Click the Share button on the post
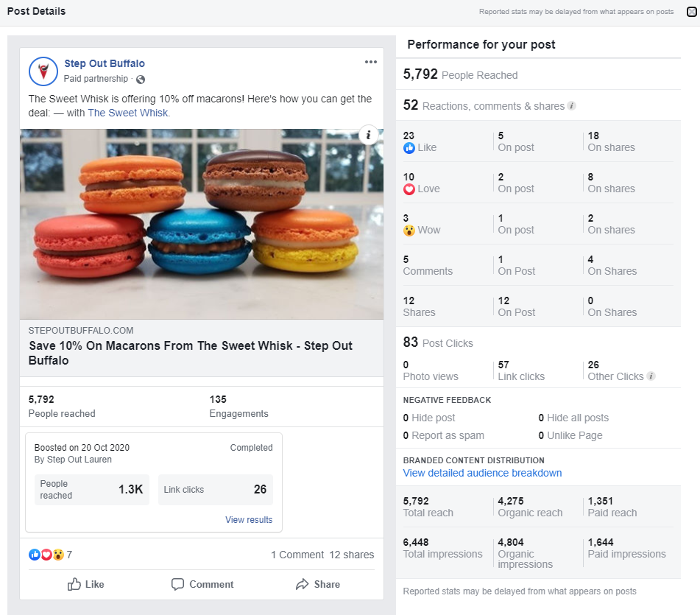This screenshot has height=615, width=700. tap(318, 584)
